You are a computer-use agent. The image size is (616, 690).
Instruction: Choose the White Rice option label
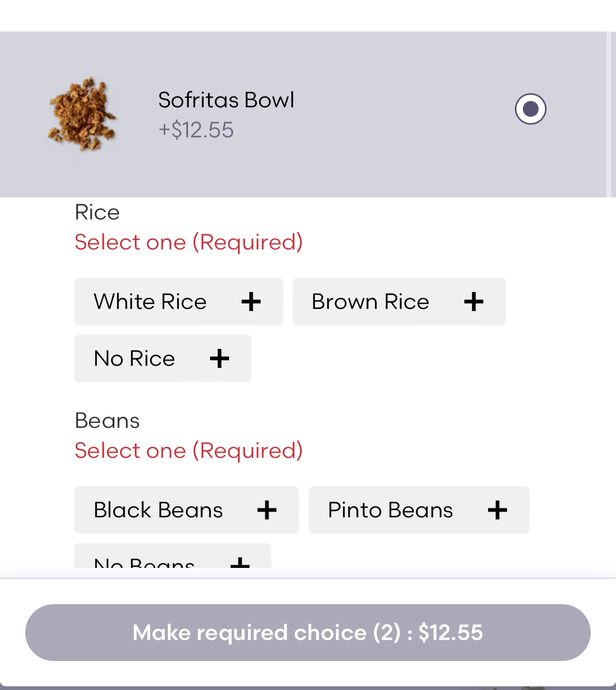point(150,302)
